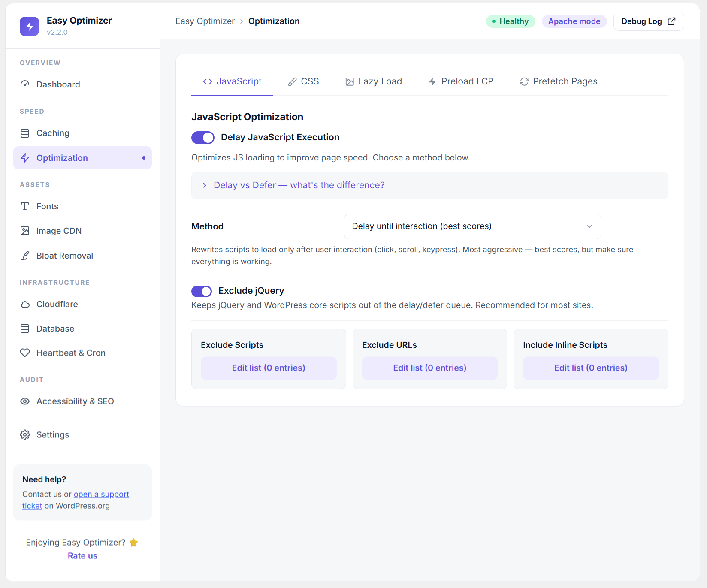
Task: Click the CSS paintbrush tab icon
Action: click(292, 81)
